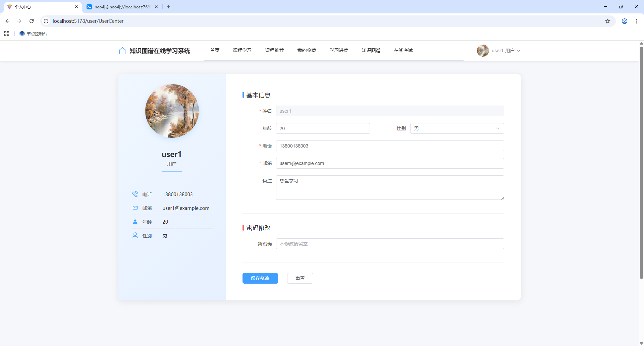Click the gender user icon in profile card
Image resolution: width=644 pixels, height=346 pixels.
click(x=135, y=235)
